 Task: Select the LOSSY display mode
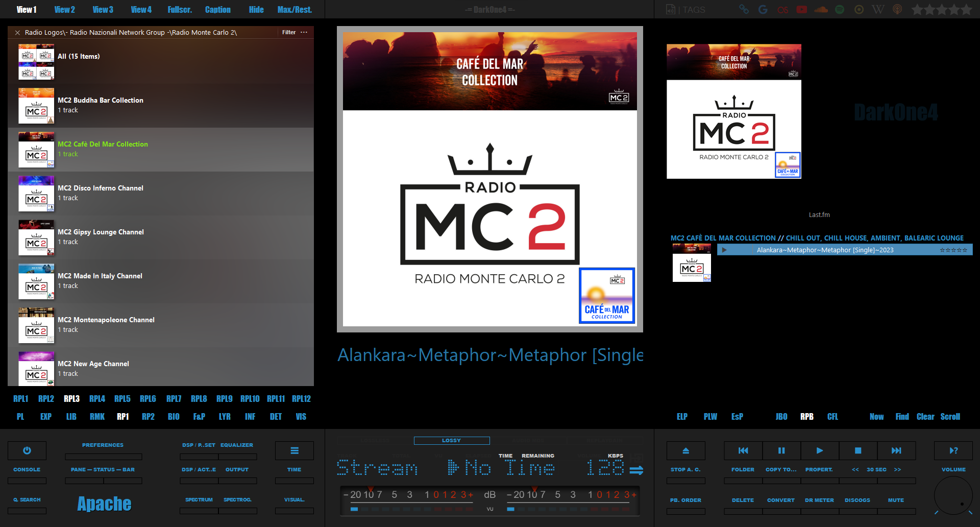coord(452,440)
